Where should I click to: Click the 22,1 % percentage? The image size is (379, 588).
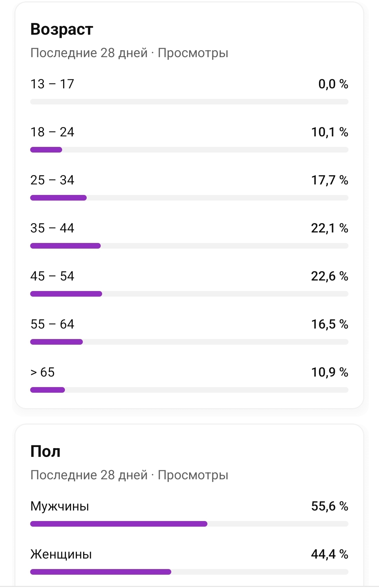click(329, 228)
